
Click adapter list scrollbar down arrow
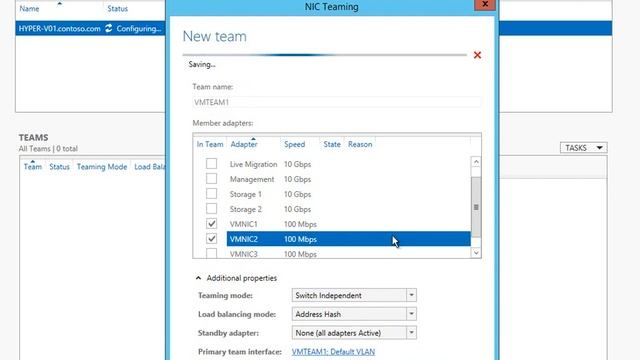pos(476,253)
